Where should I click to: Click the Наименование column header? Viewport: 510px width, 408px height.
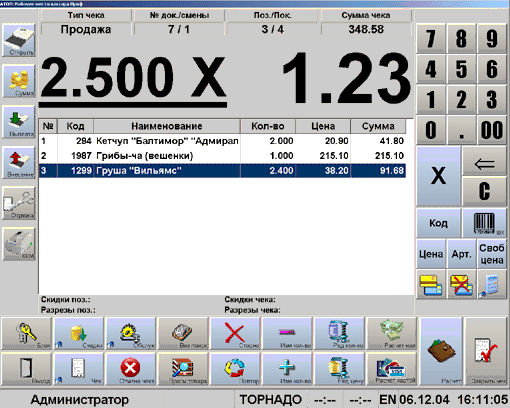pyautogui.click(x=167, y=126)
